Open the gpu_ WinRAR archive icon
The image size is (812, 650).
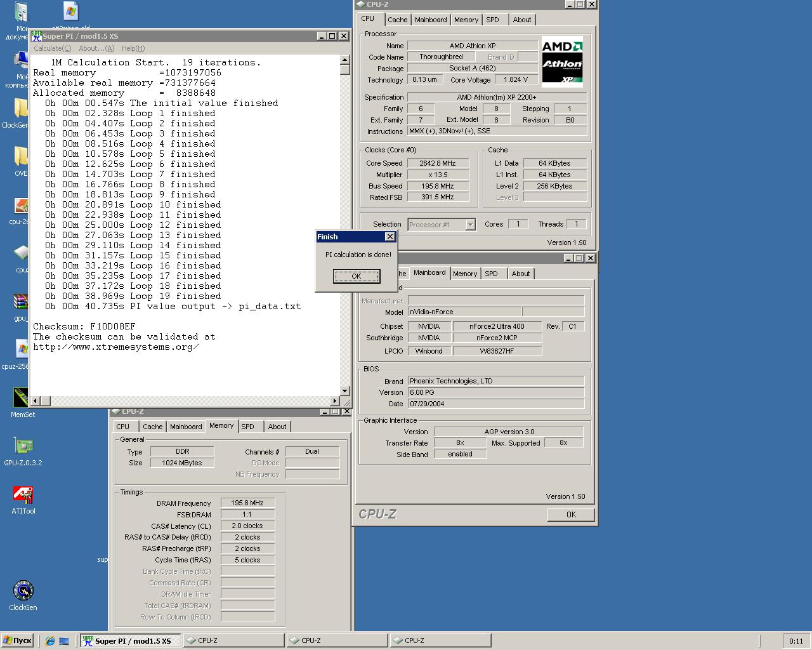[21, 301]
